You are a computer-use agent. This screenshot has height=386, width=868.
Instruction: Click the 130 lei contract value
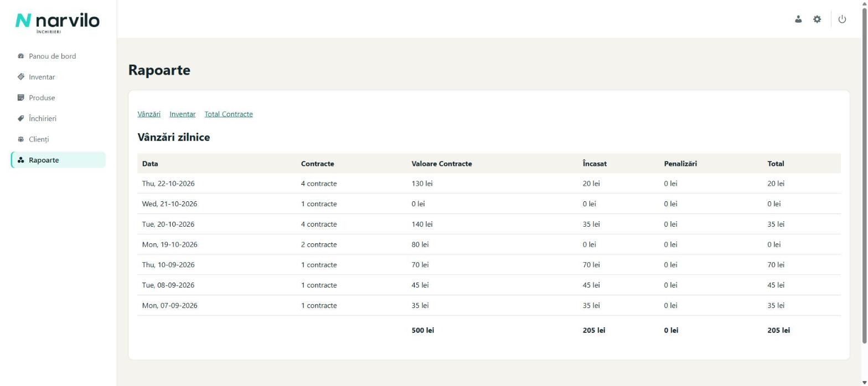coord(422,184)
